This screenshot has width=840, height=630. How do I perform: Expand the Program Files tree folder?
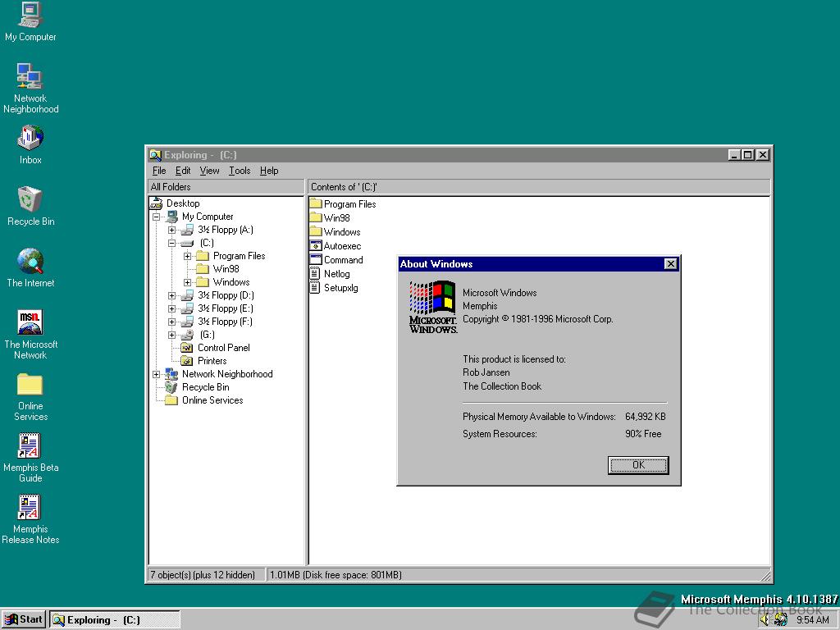187,256
